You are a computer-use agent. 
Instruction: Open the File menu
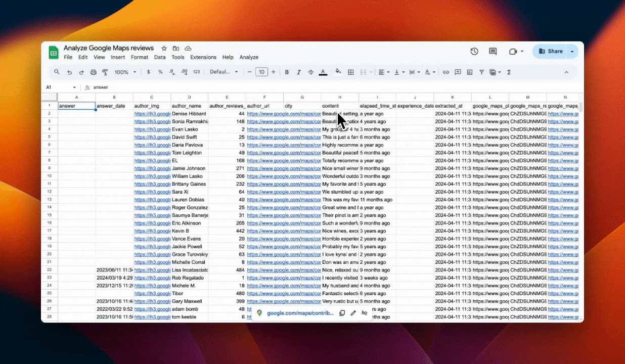point(68,57)
